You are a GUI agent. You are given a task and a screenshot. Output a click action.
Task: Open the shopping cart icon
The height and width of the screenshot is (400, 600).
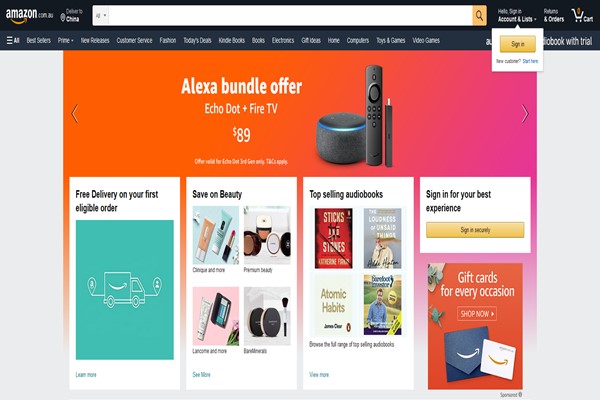click(x=582, y=16)
